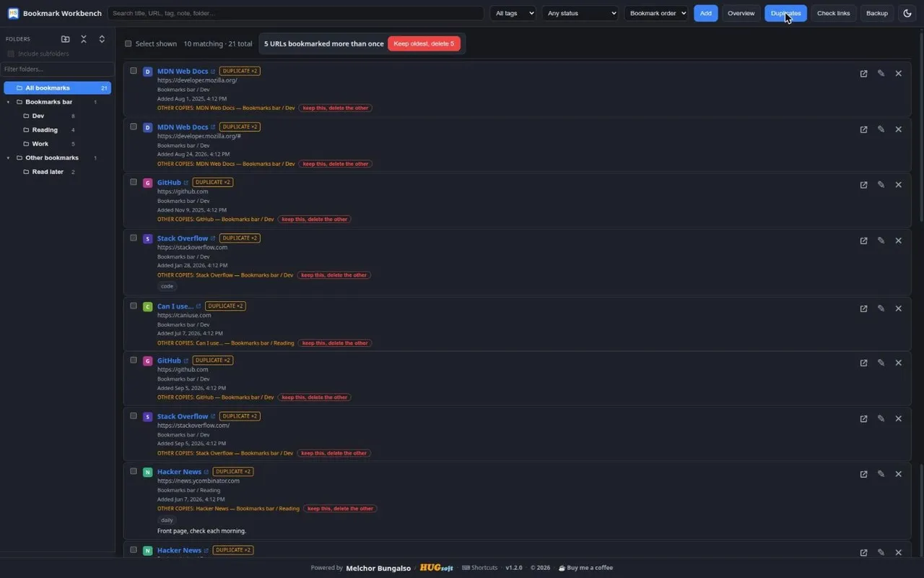Delete the MDN Web Docs bookmark added Aug 24, 2026
924x578 pixels.
[898, 129]
